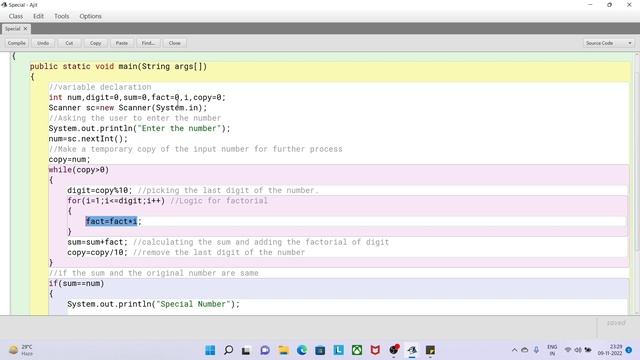640x360 pixels.
Task: Open the Chat app on taskbar
Action: 265,350
